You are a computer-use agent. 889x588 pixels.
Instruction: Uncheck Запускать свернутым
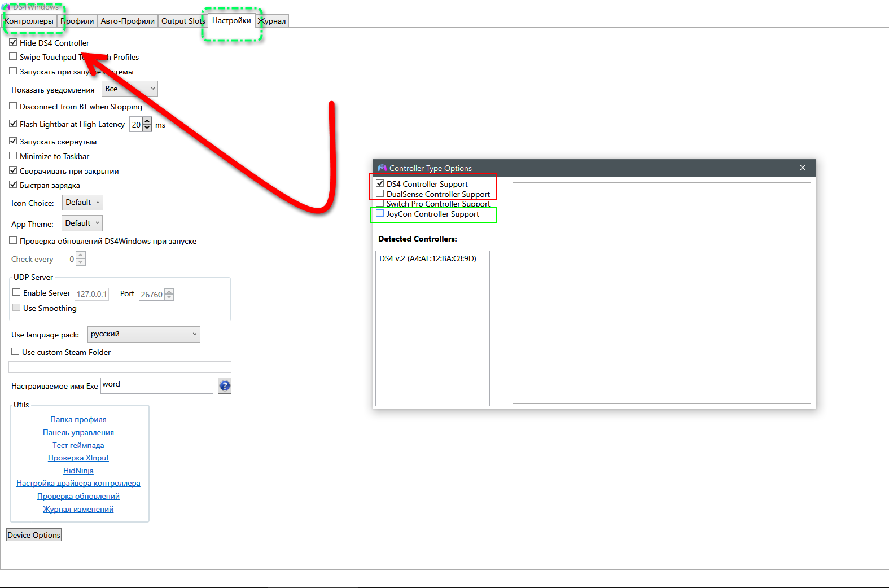[13, 141]
